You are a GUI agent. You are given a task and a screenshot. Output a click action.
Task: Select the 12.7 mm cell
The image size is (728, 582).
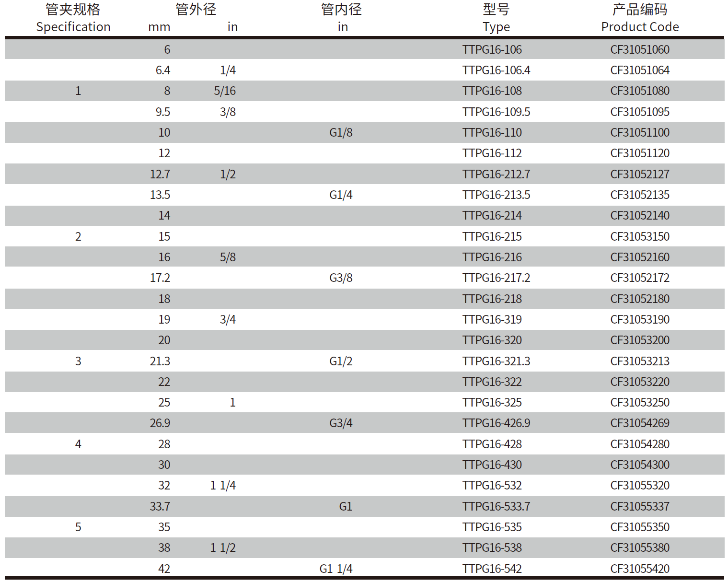160,174
